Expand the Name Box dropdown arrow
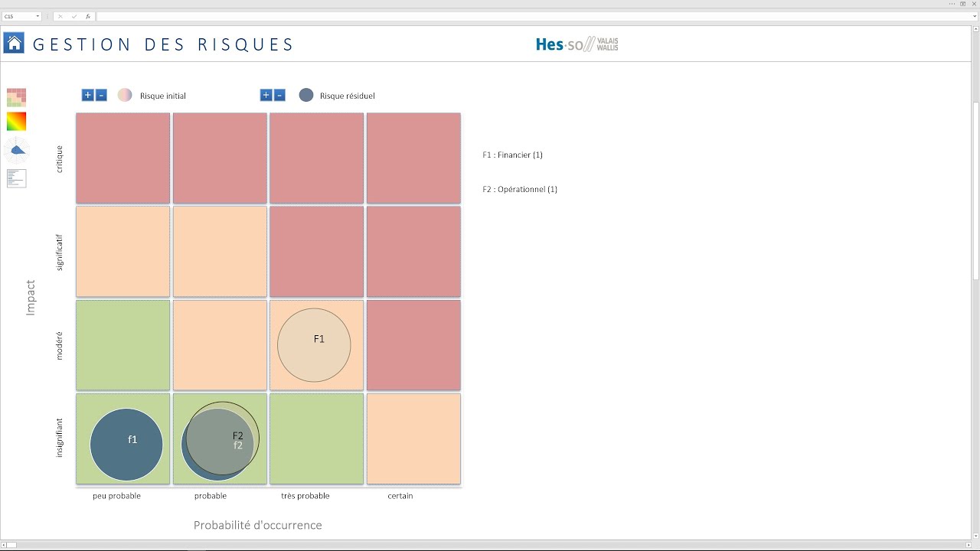980x551 pixels. point(38,16)
